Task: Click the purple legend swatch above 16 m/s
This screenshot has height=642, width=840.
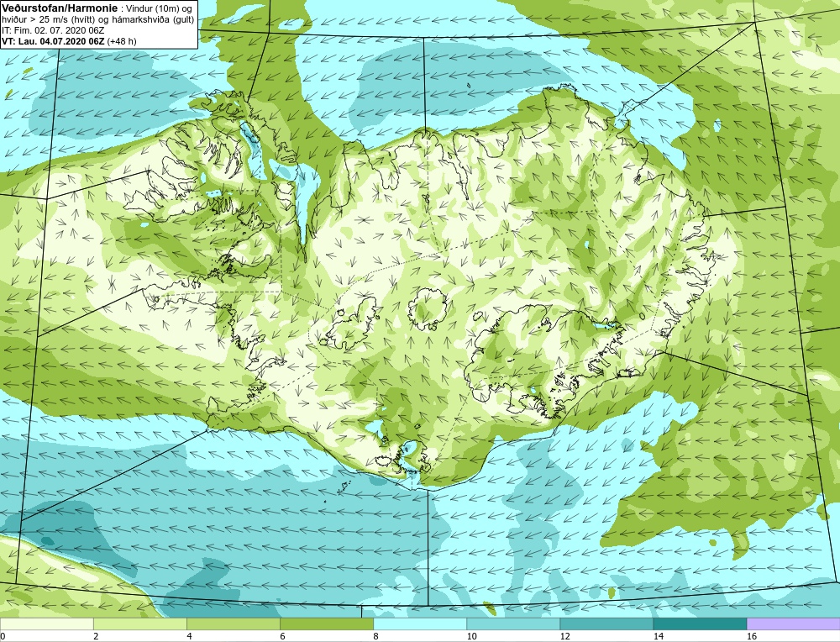Action: pyautogui.click(x=794, y=624)
